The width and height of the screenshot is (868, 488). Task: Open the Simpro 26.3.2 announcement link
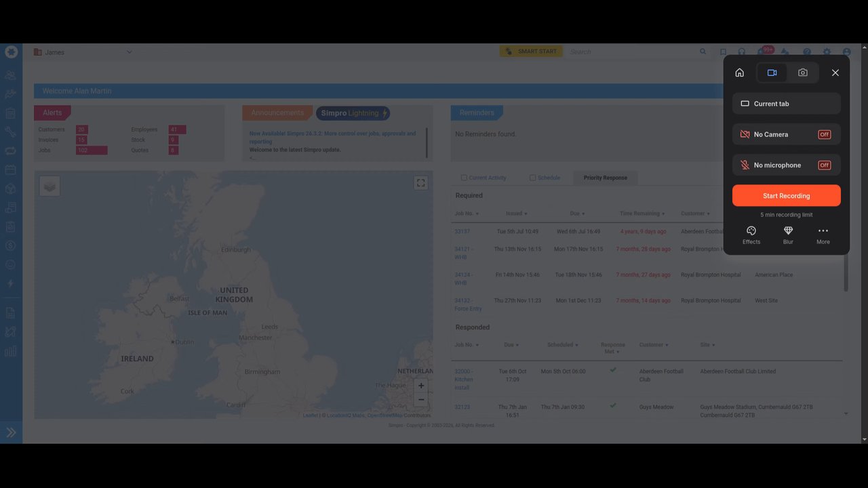coord(332,138)
